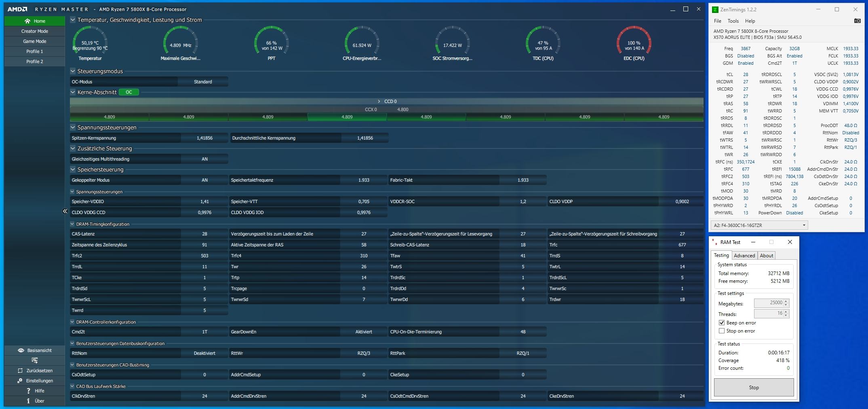Screen dimensions: 868x409
Task: Switch to the Advanced tab in RAM Test
Action: pos(744,255)
